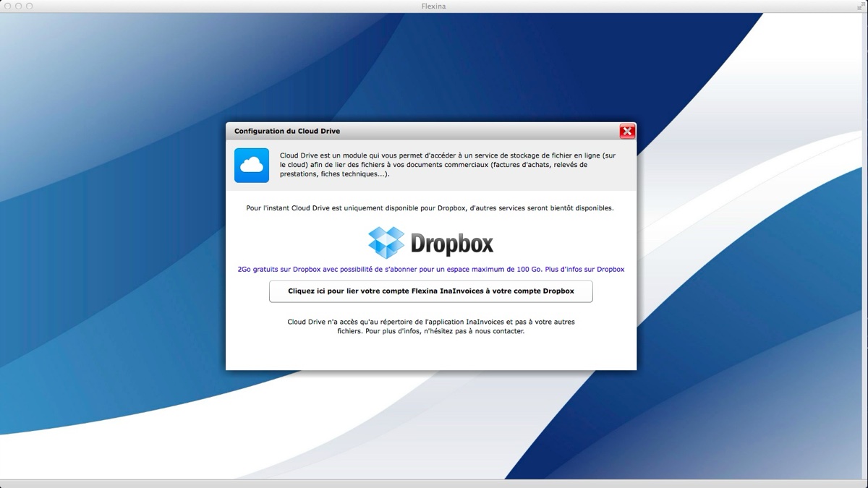Click the Configuration du Cloud Drive title text
This screenshot has height=488, width=868.
(287, 132)
